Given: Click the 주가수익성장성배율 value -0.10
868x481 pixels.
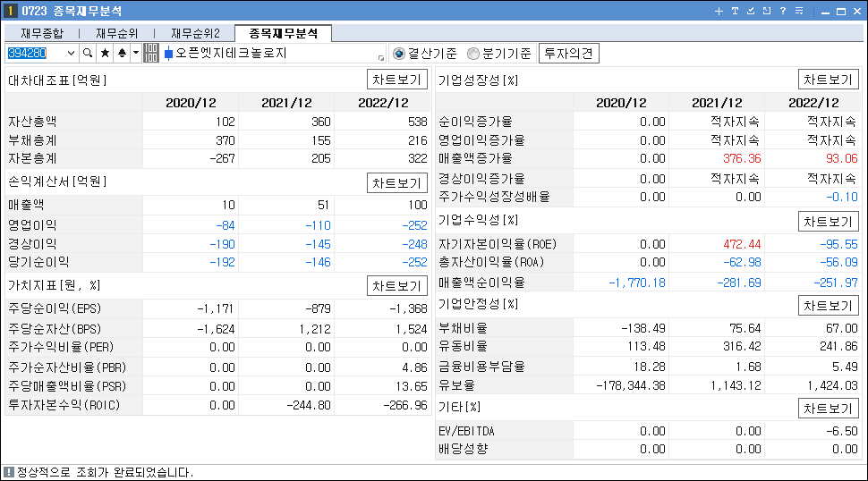Looking at the screenshot, I should pos(841,197).
